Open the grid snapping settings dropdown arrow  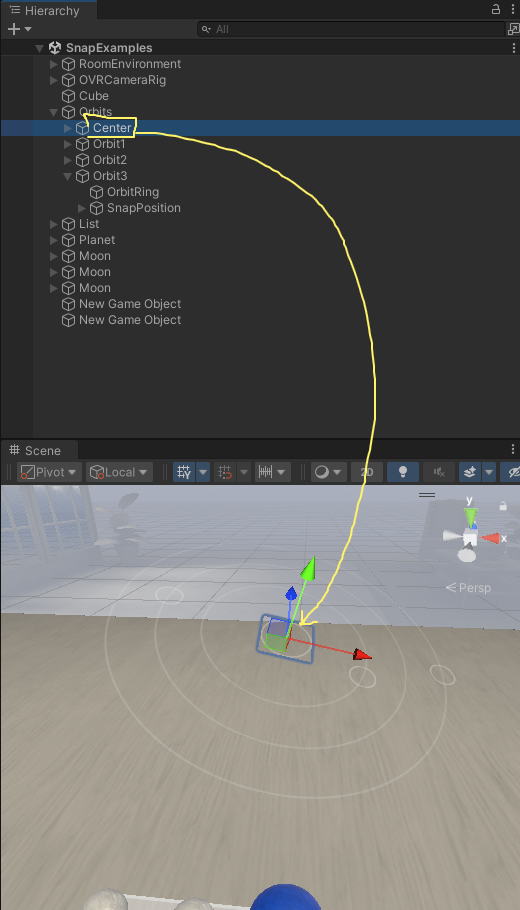click(x=244, y=472)
